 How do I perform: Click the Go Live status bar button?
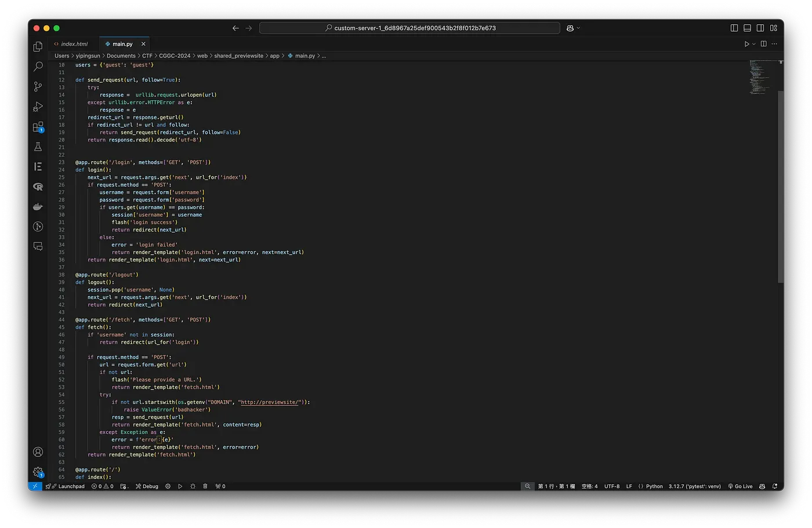coord(740,486)
